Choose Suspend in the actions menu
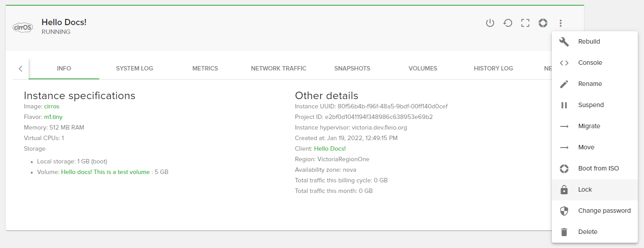Viewport: 644px width, 248px height. [591, 105]
